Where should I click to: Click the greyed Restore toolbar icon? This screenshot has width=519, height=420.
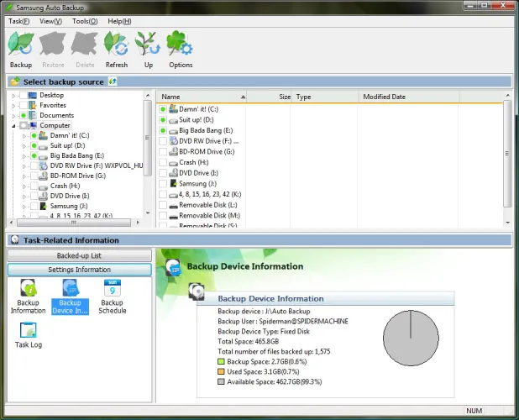(x=53, y=44)
